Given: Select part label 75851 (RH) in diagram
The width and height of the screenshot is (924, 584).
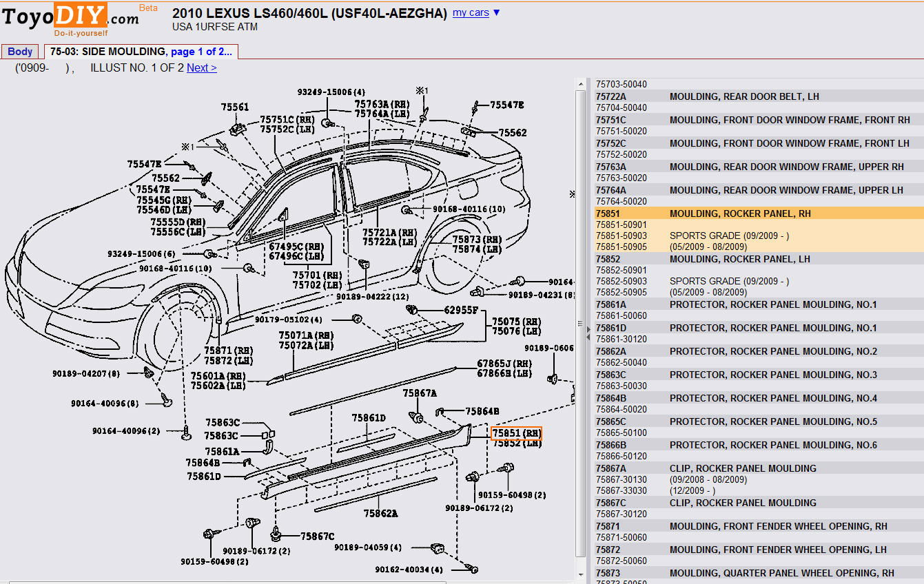Looking at the screenshot, I should coord(516,433).
